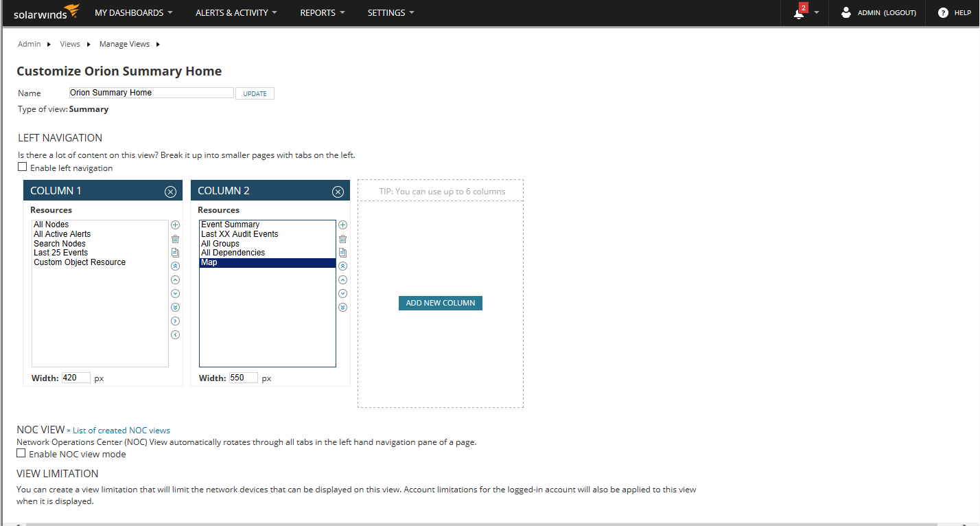
Task: Select All Dependencies resource
Action: tap(268, 253)
